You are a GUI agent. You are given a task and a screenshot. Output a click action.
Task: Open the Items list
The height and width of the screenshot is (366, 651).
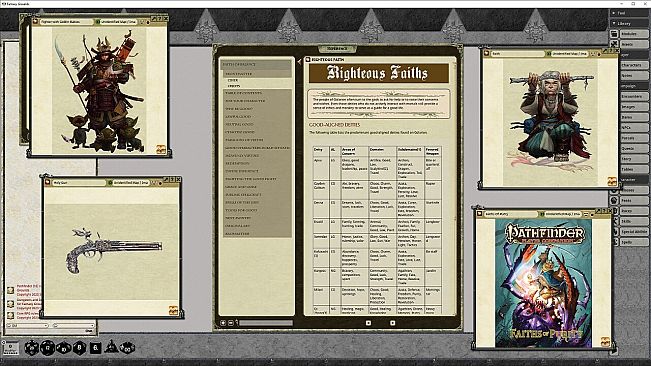[634, 117]
